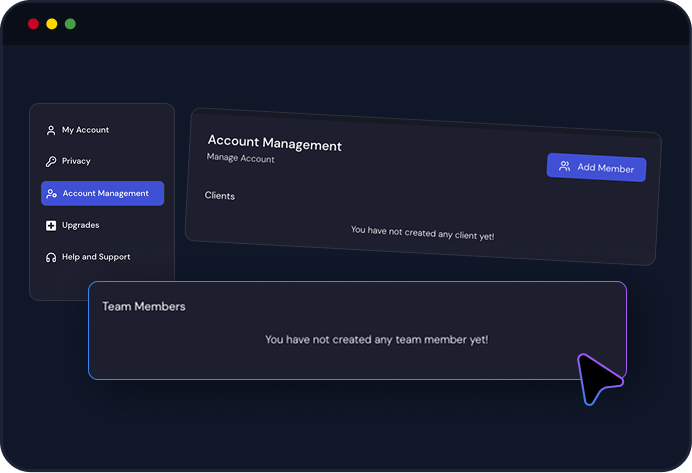Image resolution: width=692 pixels, height=473 pixels.
Task: Open the Upgrades page
Action: [x=73, y=225]
